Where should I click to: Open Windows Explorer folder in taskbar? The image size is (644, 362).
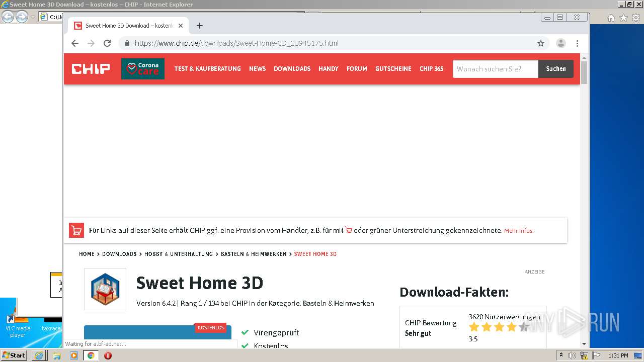tap(57, 355)
